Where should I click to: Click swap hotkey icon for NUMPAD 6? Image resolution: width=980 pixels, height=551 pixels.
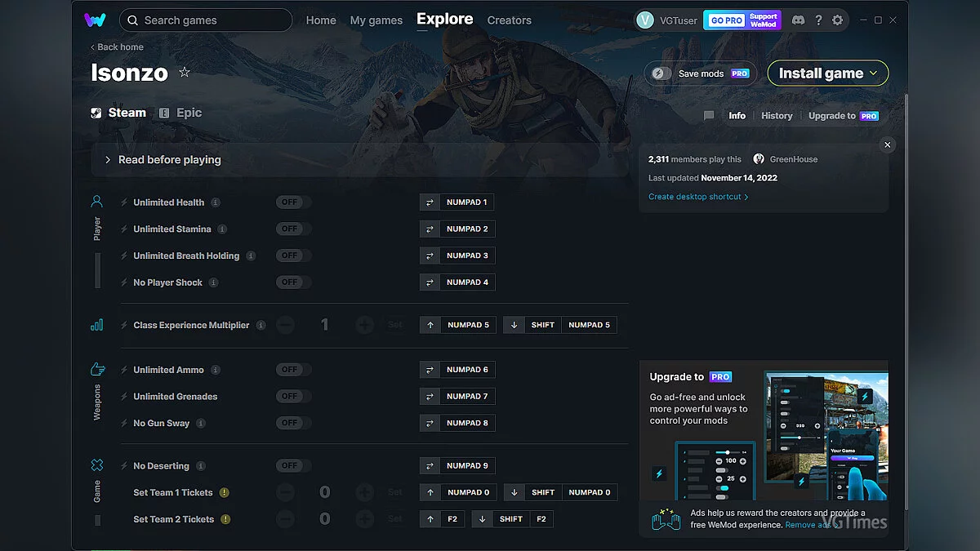point(430,370)
